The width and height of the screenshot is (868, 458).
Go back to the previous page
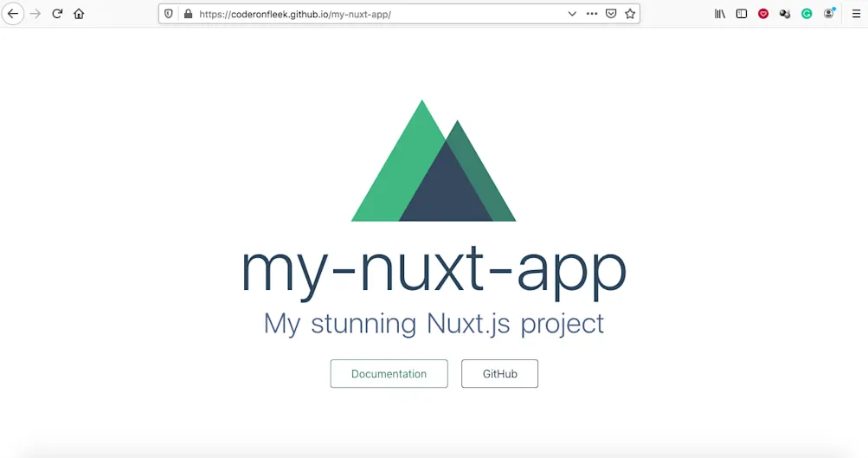pyautogui.click(x=13, y=14)
